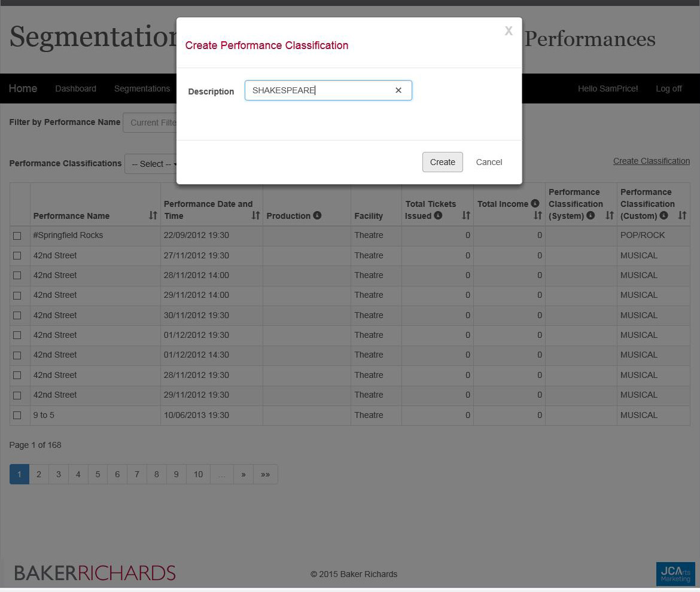This screenshot has height=592, width=700.
Task: Sort by Performance Name column arrows
Action: pos(153,215)
